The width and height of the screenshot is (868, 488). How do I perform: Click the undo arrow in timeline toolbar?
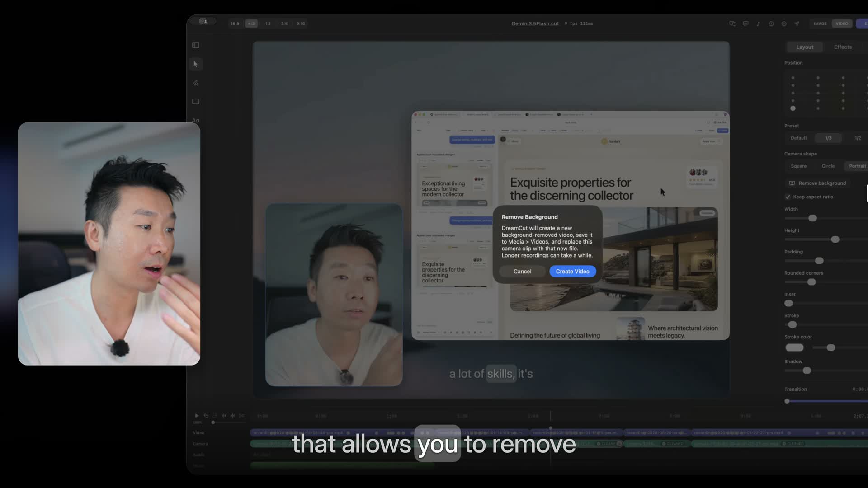tap(206, 415)
